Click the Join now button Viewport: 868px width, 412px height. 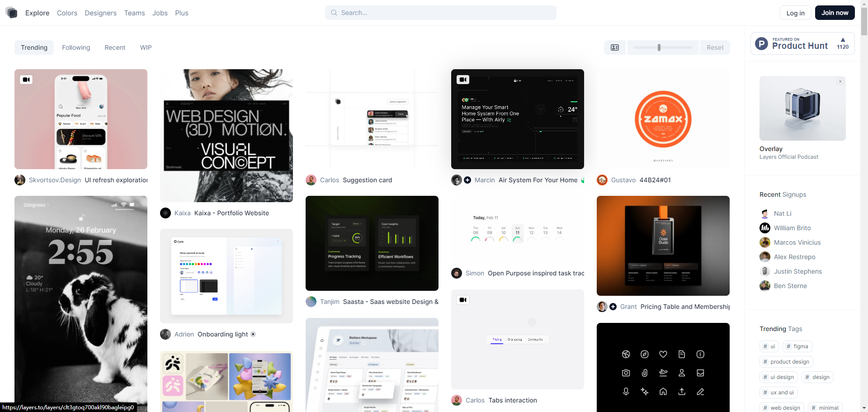coord(835,13)
